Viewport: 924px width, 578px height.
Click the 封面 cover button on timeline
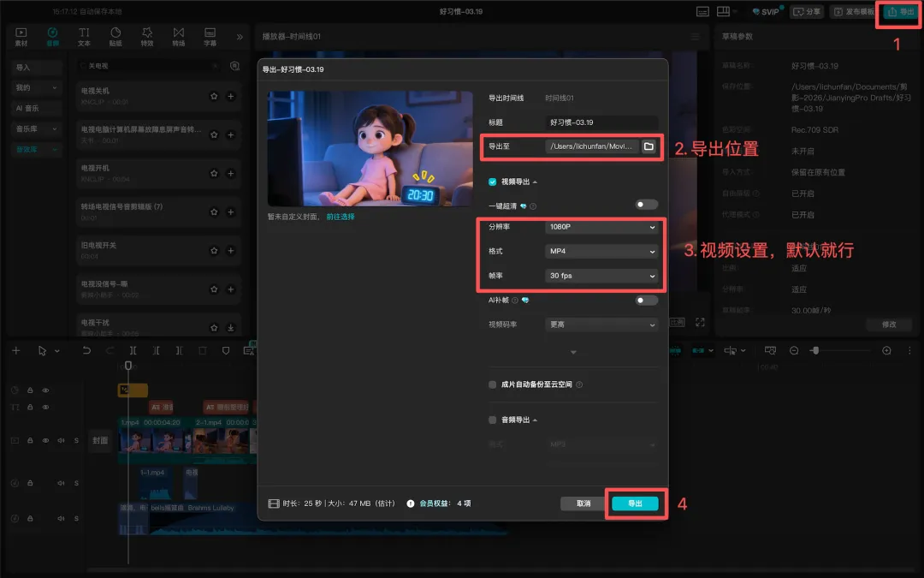(100, 441)
